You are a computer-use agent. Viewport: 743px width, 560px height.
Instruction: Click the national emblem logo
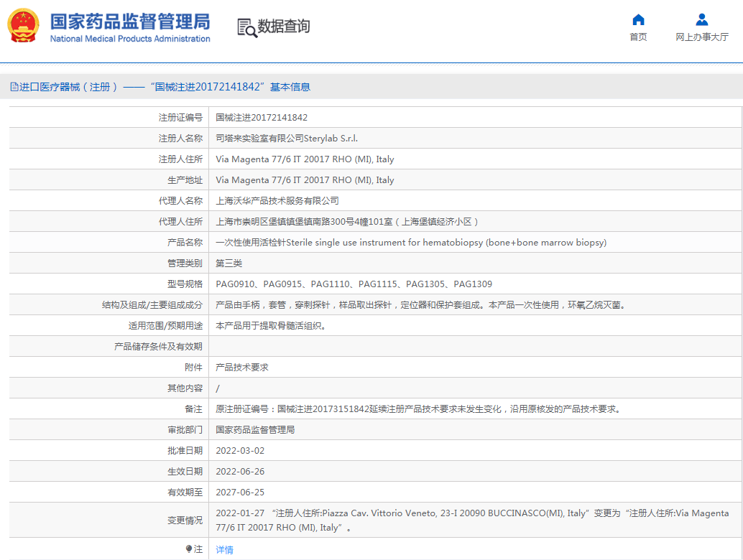[x=24, y=26]
